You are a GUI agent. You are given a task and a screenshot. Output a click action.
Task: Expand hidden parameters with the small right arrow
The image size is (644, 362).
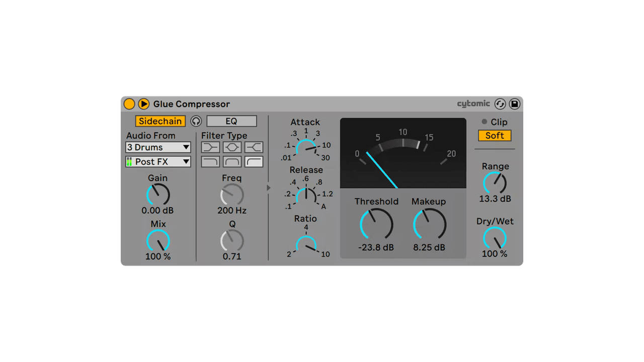pyautogui.click(x=268, y=188)
